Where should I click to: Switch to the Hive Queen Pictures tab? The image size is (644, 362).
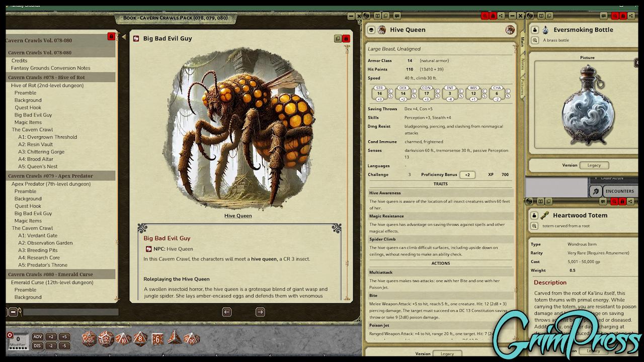(x=522, y=86)
